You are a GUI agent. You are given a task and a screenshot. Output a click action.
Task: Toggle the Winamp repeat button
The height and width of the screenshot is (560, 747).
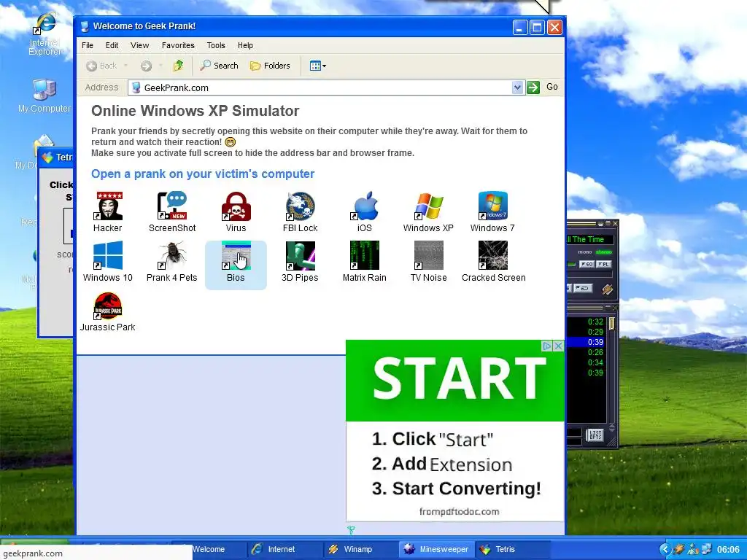(582, 288)
